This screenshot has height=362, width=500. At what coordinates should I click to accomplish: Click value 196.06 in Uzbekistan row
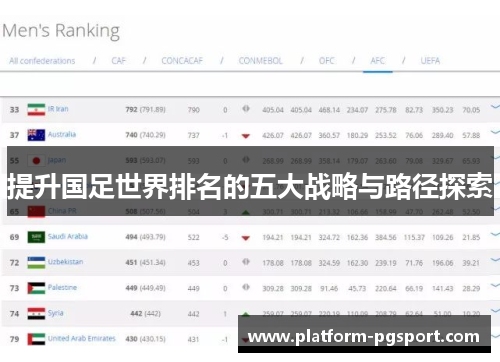[443, 263]
